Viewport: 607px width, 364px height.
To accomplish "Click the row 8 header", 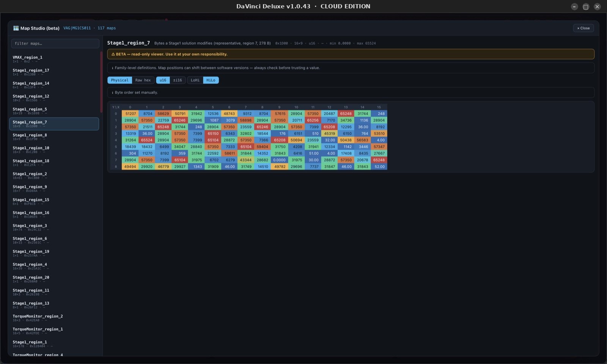I will pos(116,167).
